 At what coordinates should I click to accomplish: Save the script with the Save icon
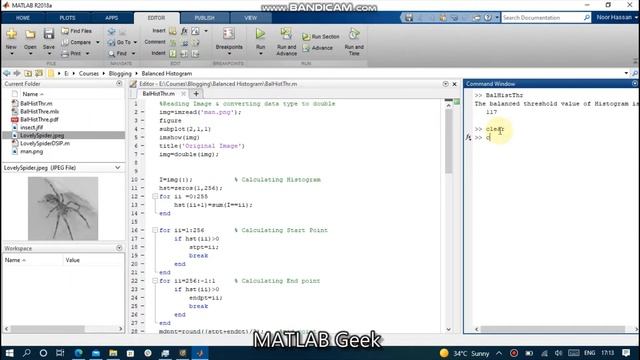(x=49, y=34)
